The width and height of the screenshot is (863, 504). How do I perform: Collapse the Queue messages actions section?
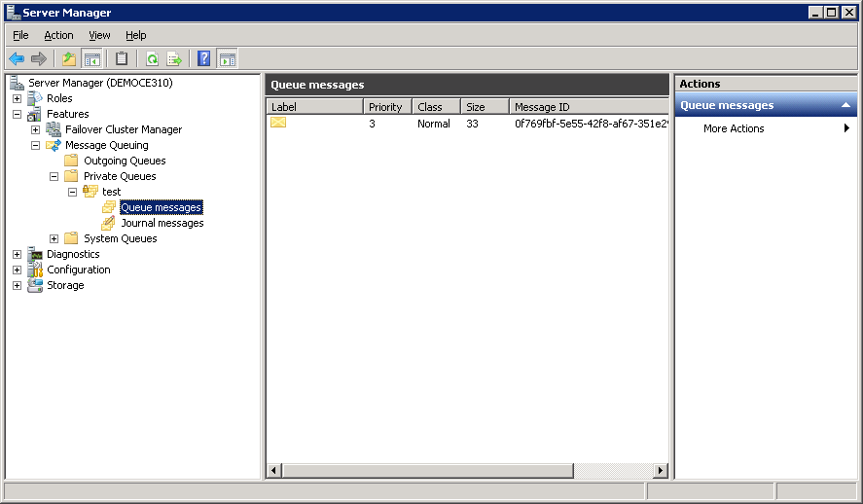click(x=845, y=105)
